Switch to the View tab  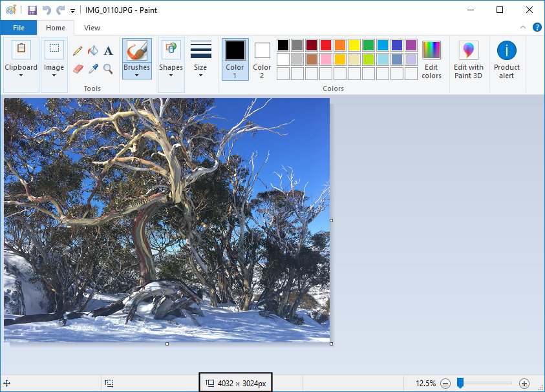coord(92,28)
